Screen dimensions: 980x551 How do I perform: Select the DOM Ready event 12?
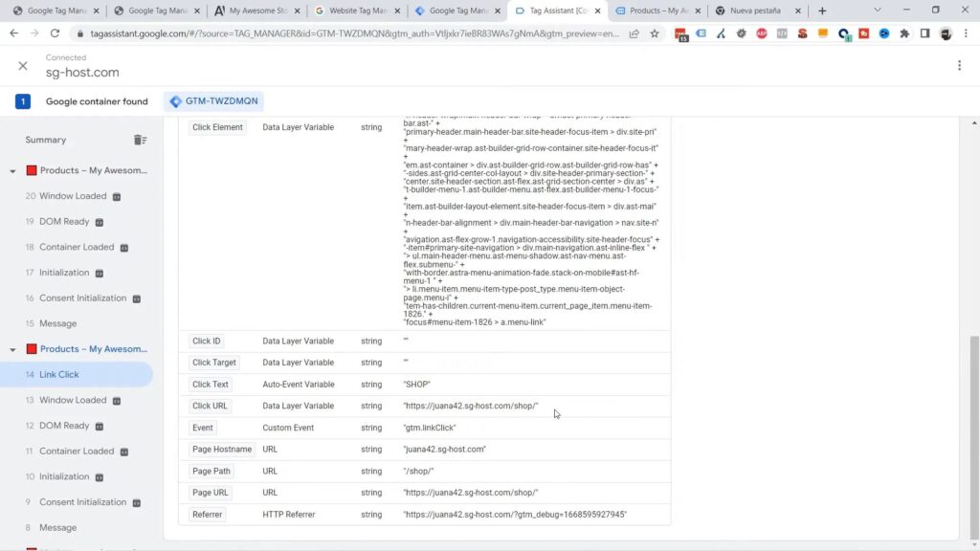pyautogui.click(x=64, y=426)
